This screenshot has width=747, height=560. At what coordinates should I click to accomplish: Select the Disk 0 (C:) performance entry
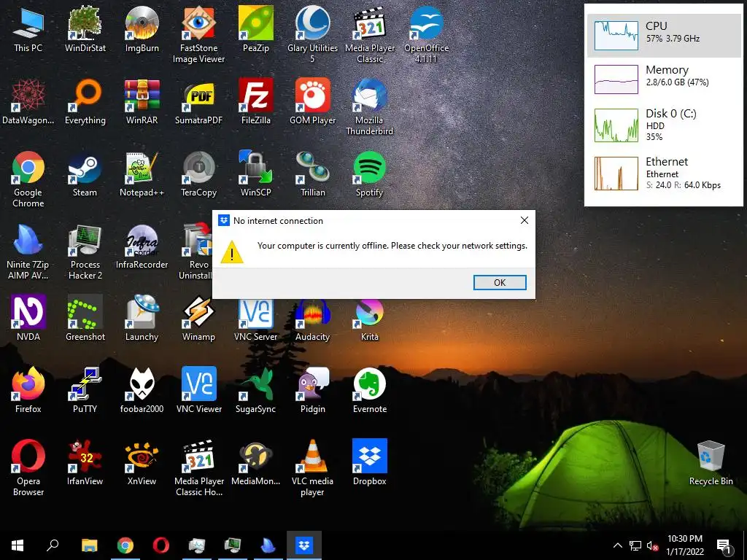[664, 125]
